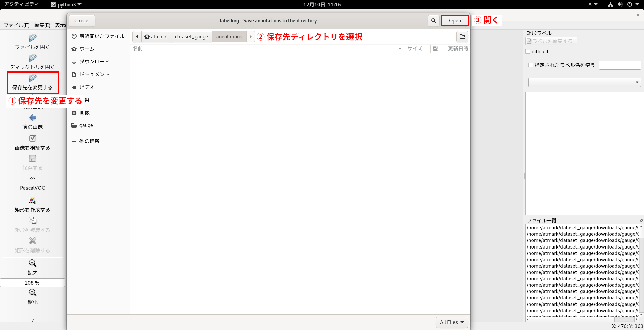Open Videos in dialog sidebar
The width and height of the screenshot is (644, 330).
tap(98, 87)
